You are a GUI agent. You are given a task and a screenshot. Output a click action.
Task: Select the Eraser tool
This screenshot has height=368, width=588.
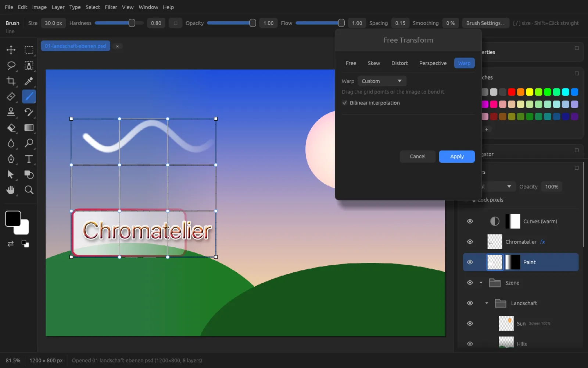coord(11,128)
